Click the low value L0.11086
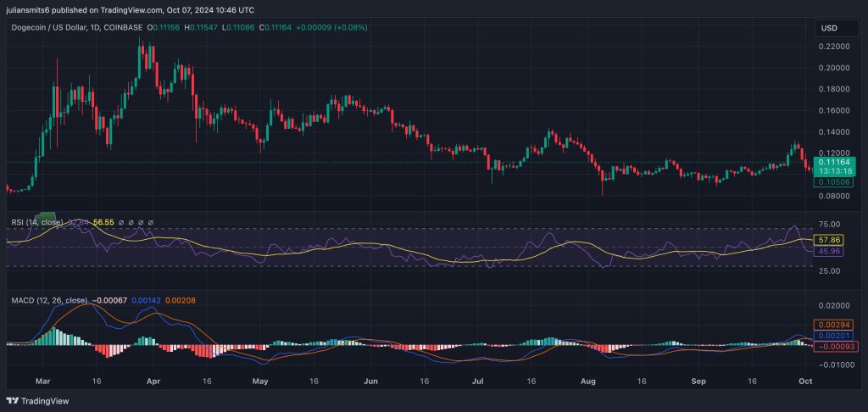The width and height of the screenshot is (868, 412). [238, 27]
